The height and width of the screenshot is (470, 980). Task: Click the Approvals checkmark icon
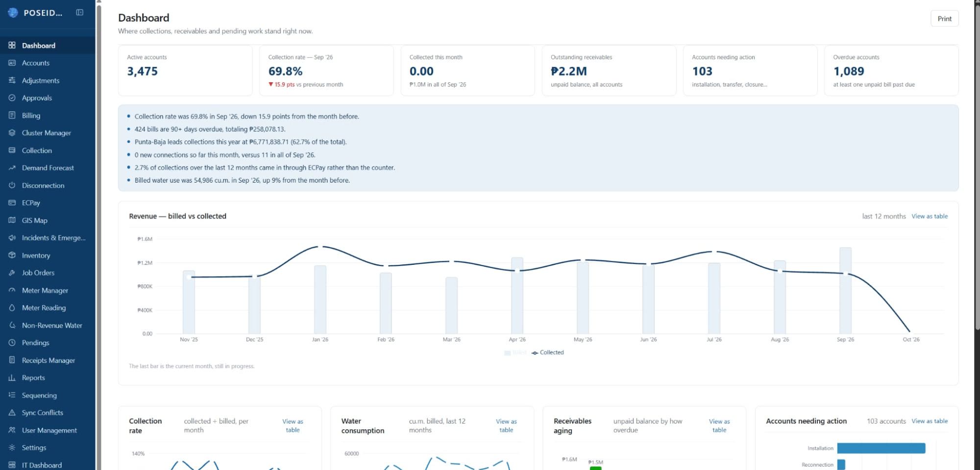pyautogui.click(x=12, y=98)
